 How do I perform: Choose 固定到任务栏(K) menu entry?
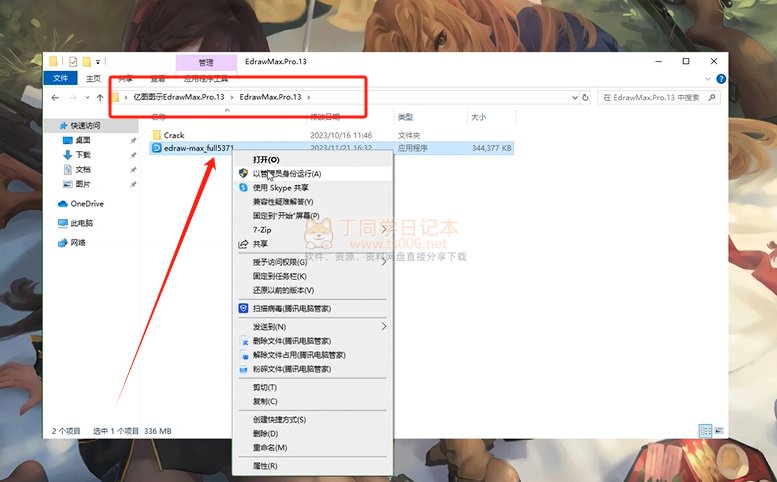click(x=313, y=276)
